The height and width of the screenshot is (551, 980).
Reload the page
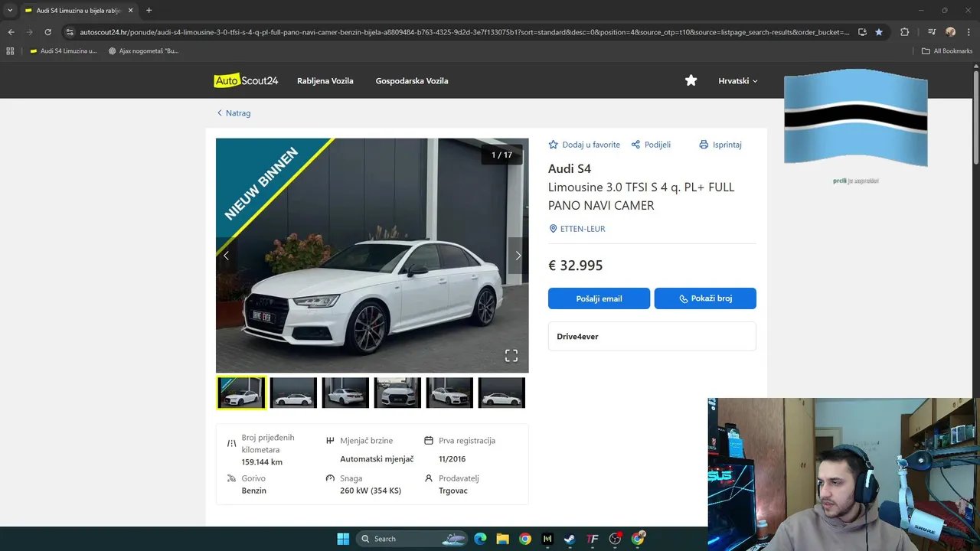[47, 32]
